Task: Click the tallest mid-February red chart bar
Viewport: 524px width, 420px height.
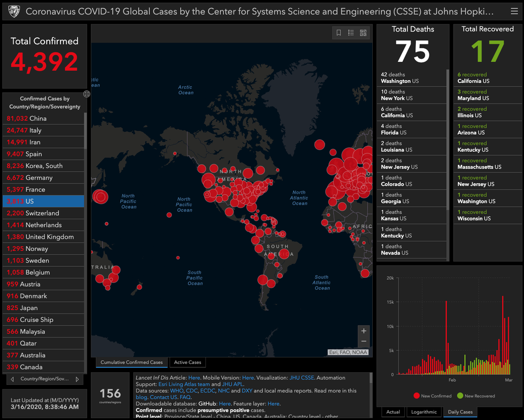Action: coord(446,338)
